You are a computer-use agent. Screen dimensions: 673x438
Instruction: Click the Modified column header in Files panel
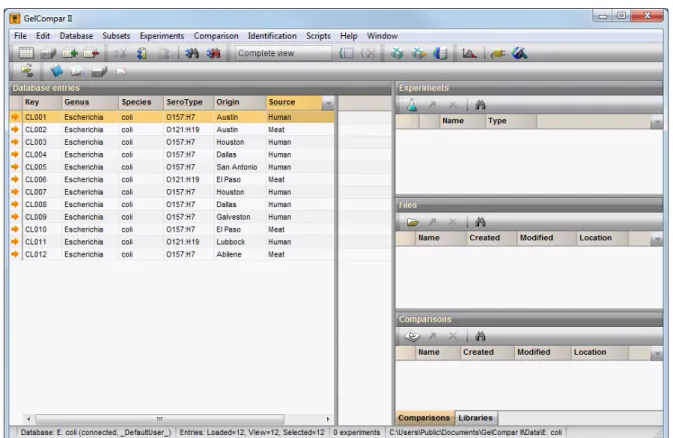(546, 238)
